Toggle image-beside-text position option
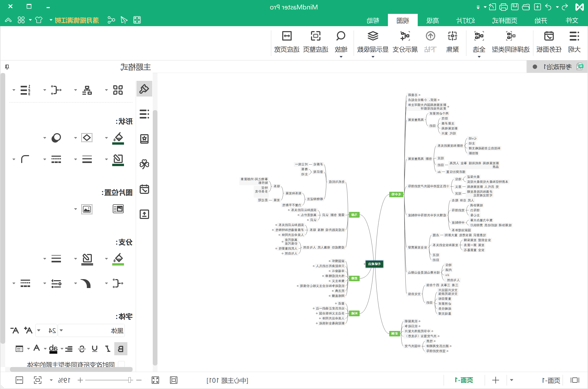This screenshot has height=389, width=588. pos(118,209)
